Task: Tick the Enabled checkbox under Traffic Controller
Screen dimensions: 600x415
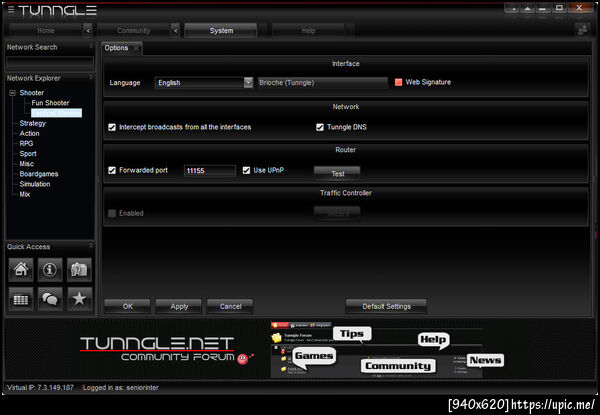Action: point(112,213)
